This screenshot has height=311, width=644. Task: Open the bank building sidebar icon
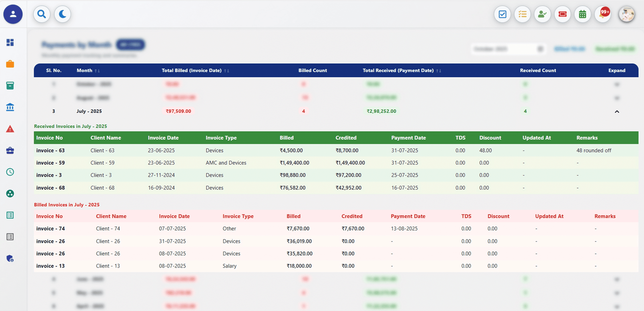pyautogui.click(x=10, y=107)
